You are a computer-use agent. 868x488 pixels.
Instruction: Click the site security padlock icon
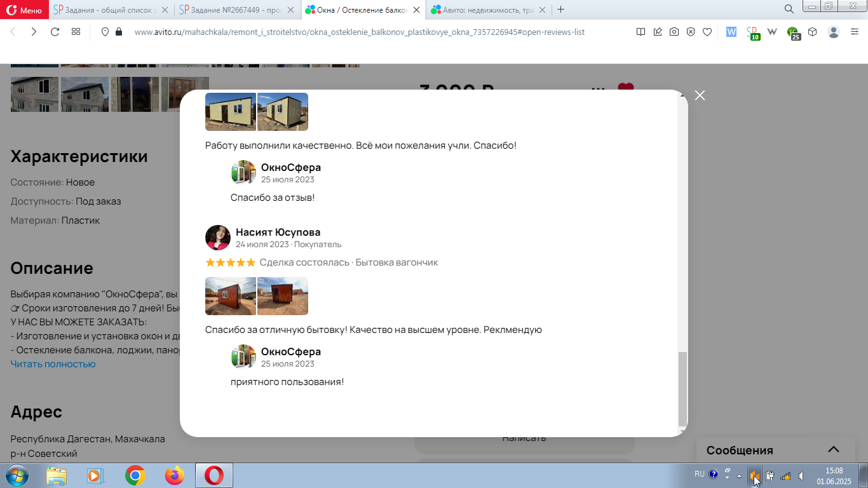119,32
